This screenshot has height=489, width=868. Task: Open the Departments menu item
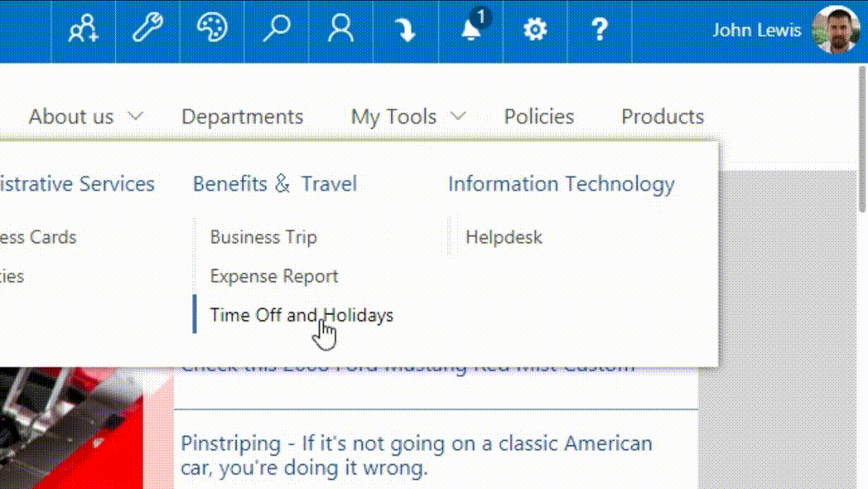(x=242, y=116)
